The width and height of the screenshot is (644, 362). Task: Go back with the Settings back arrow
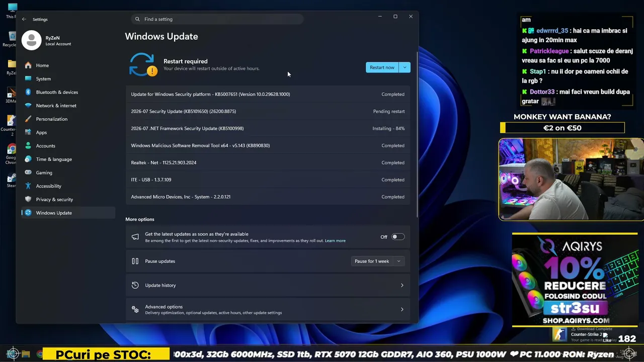click(24, 19)
